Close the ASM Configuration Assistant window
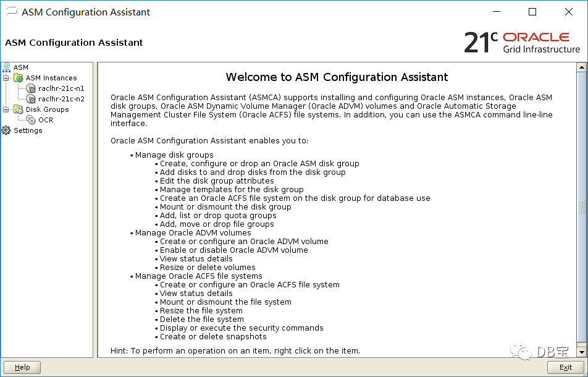Screen dimensions: 588x377 [x=568, y=12]
